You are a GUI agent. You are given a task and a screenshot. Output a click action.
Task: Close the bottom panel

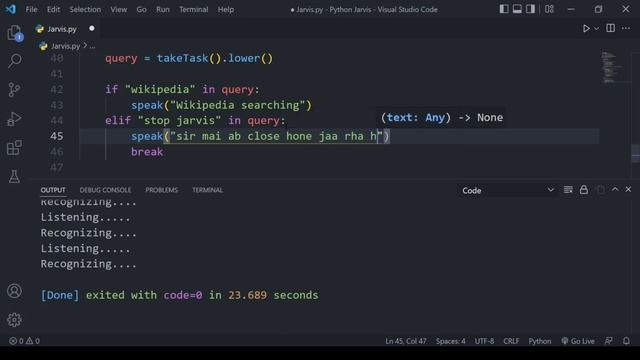tap(628, 189)
